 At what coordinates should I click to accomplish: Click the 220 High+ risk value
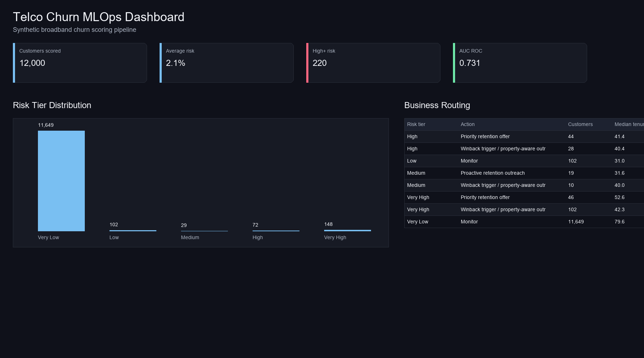[x=319, y=63]
